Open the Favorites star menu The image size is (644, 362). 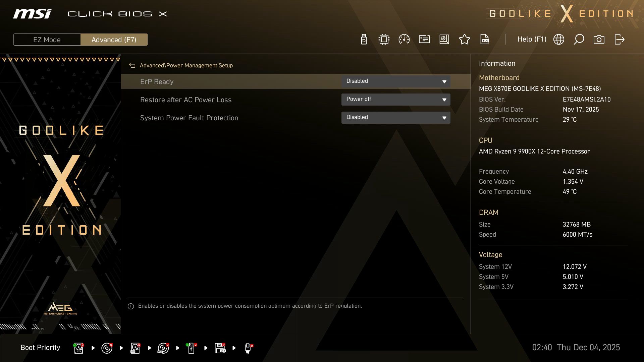coord(465,39)
